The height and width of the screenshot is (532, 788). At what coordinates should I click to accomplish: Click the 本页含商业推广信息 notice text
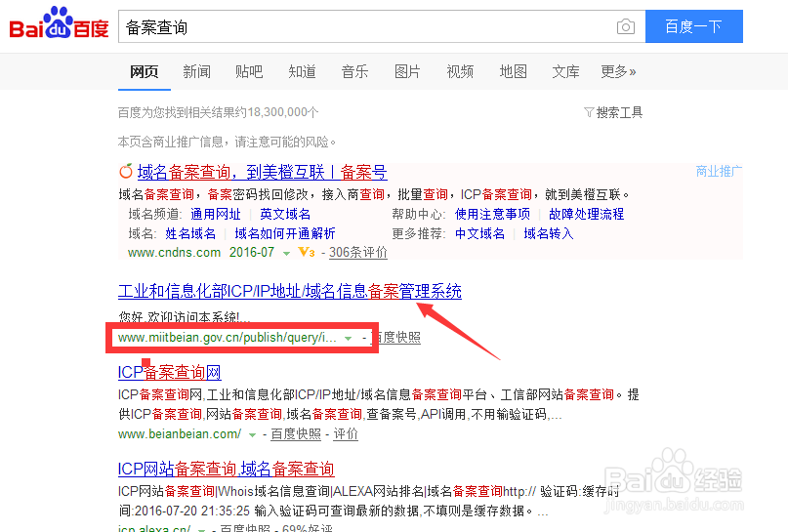[227, 143]
